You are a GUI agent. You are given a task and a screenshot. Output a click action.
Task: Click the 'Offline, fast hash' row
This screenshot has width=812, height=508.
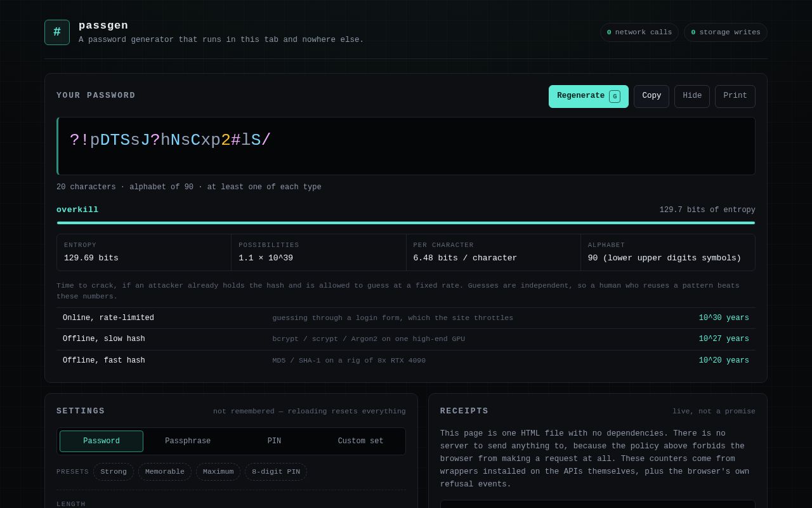406,361
